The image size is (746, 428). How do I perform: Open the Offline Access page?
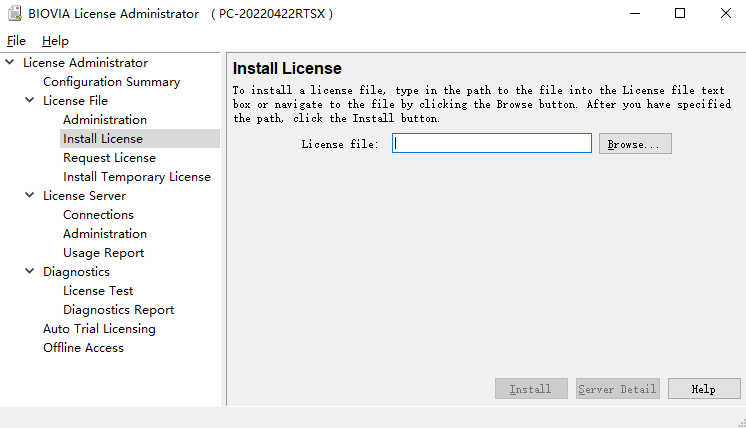(x=83, y=348)
